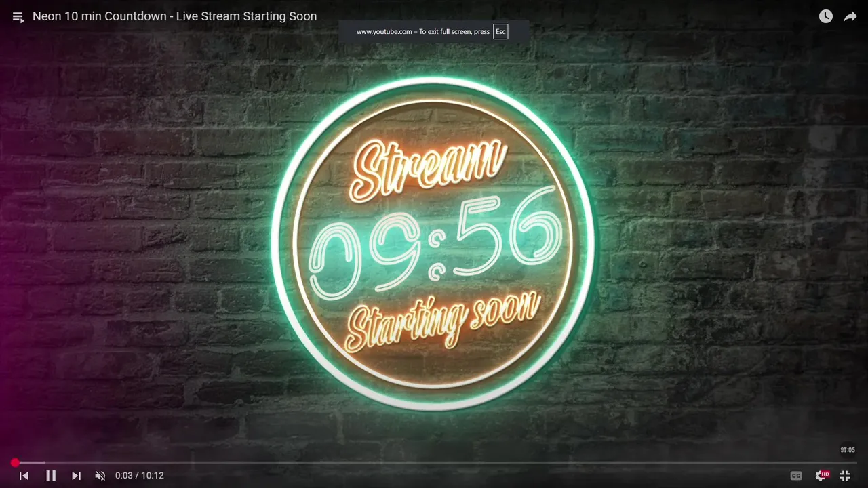The height and width of the screenshot is (488, 868).
Task: Pause the video playback
Action: click(x=51, y=476)
